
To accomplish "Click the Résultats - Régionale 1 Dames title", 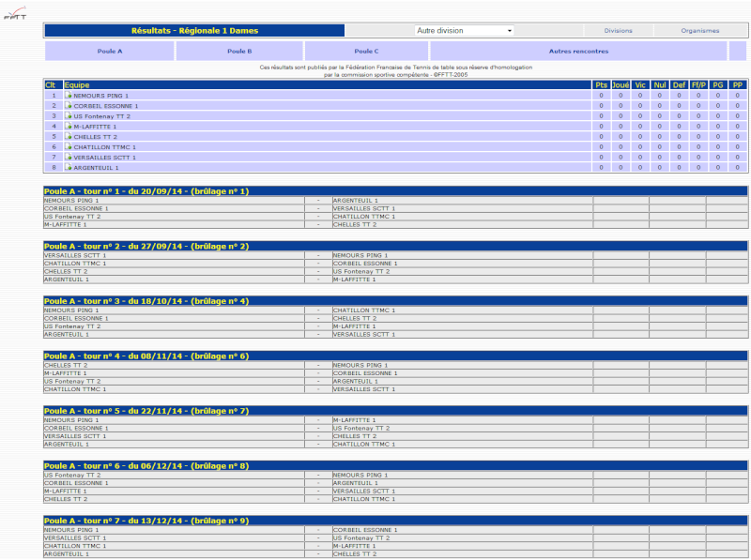I will click(194, 31).
